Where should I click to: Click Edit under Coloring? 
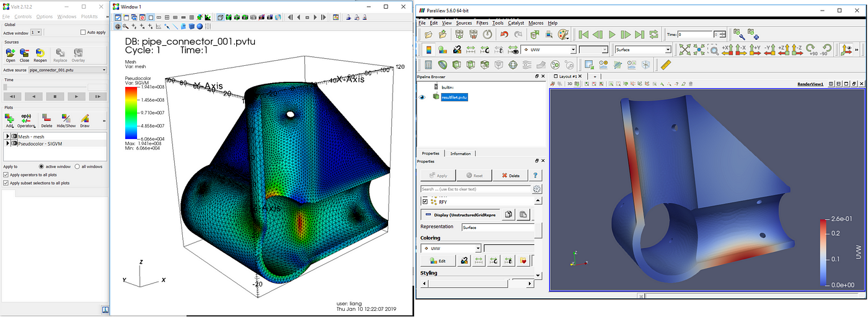(437, 261)
